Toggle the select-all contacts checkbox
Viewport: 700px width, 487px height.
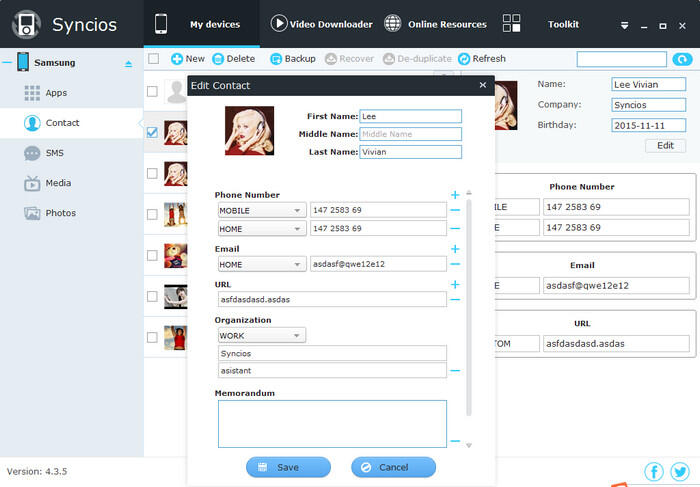(x=153, y=59)
